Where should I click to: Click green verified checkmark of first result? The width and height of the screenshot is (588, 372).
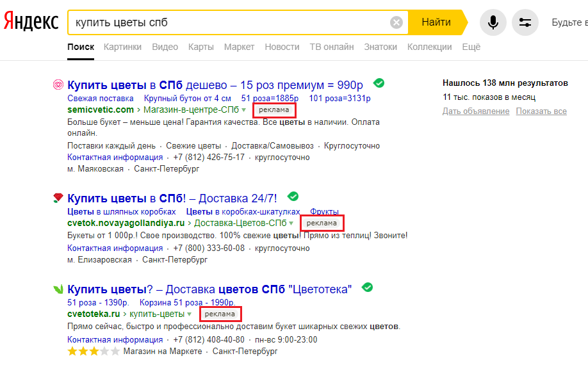(x=379, y=83)
